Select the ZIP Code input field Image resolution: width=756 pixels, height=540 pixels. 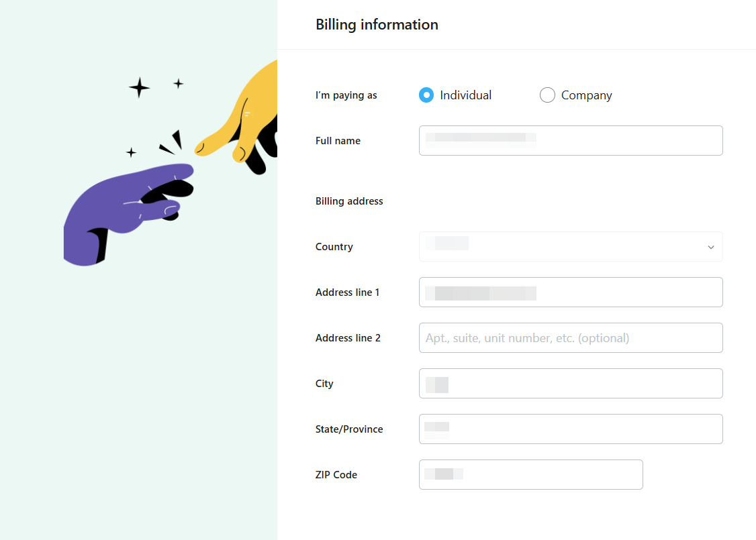[530, 475]
